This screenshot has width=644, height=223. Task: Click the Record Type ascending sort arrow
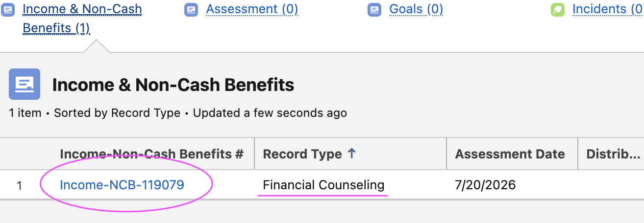[x=351, y=154]
